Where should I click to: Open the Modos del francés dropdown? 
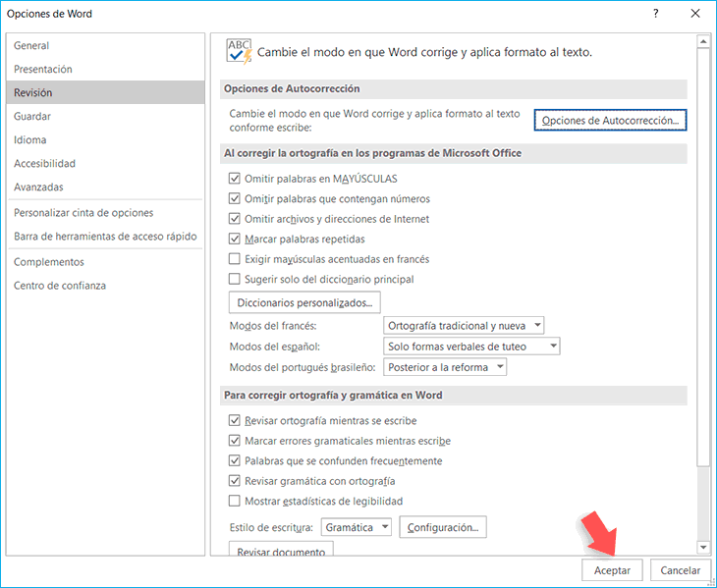pyautogui.click(x=464, y=325)
